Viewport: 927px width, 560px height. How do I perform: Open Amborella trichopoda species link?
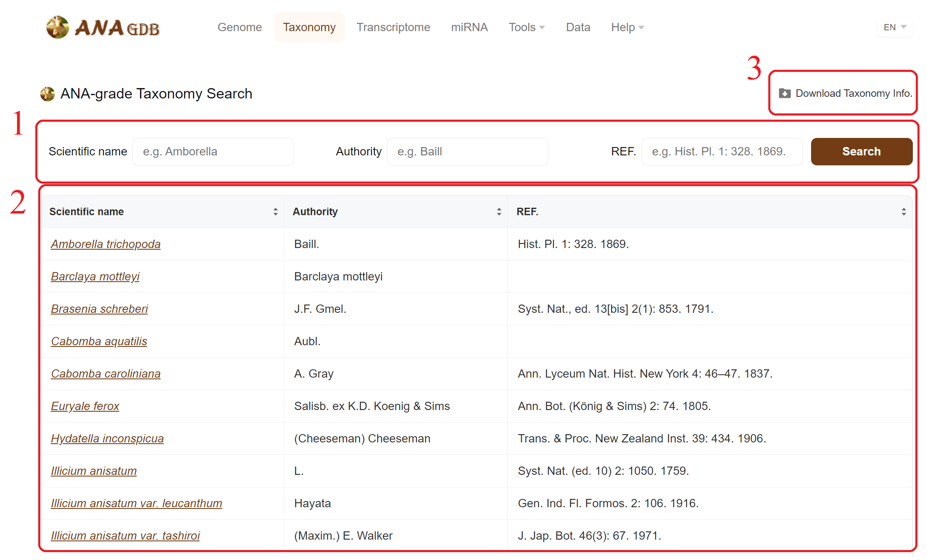tap(106, 244)
